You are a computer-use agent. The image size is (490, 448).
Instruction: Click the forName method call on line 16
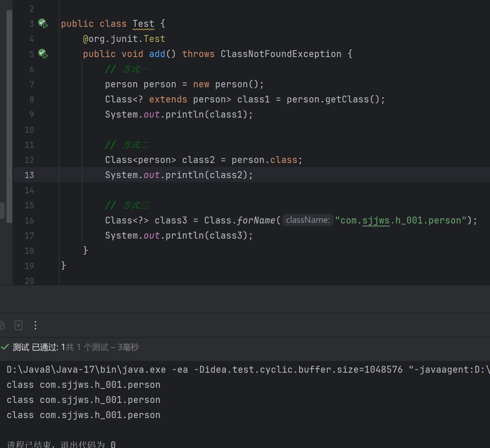(256, 220)
